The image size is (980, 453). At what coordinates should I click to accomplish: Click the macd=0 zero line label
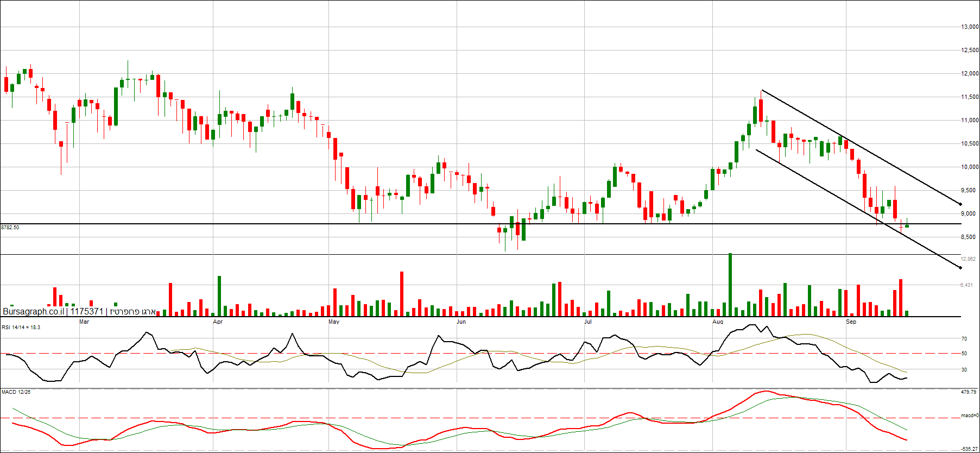[970, 416]
